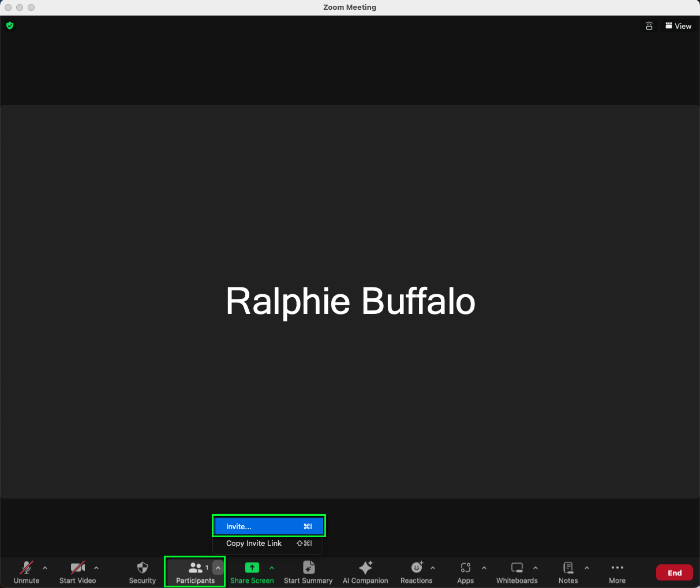Image resolution: width=700 pixels, height=588 pixels.
Task: Open the Apps icon
Action: coord(466,568)
